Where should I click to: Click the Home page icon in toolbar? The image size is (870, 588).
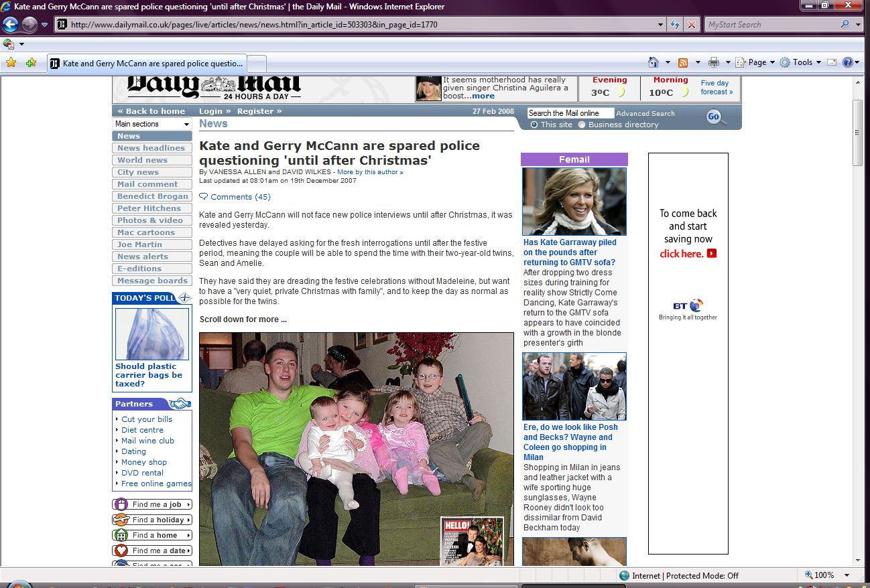click(654, 62)
